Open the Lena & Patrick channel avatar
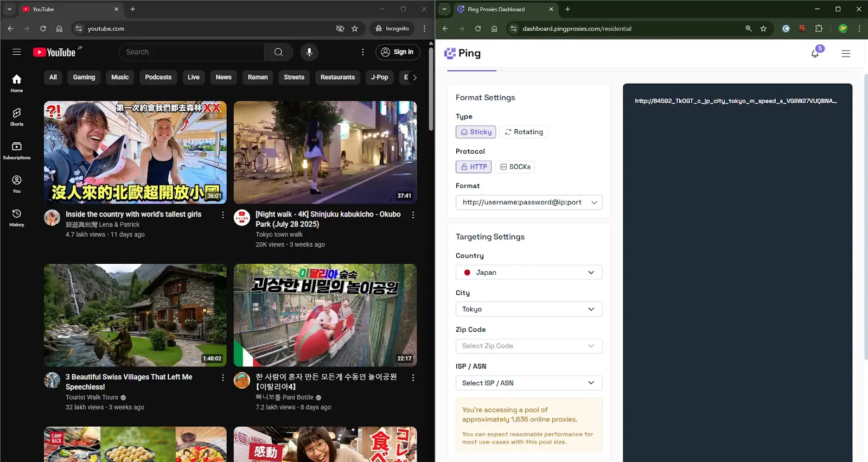Screen dimensions: 868x462 (x=52, y=218)
